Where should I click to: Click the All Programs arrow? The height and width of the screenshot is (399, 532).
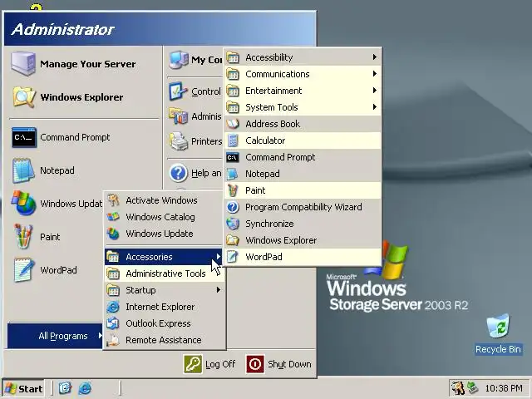[100, 336]
